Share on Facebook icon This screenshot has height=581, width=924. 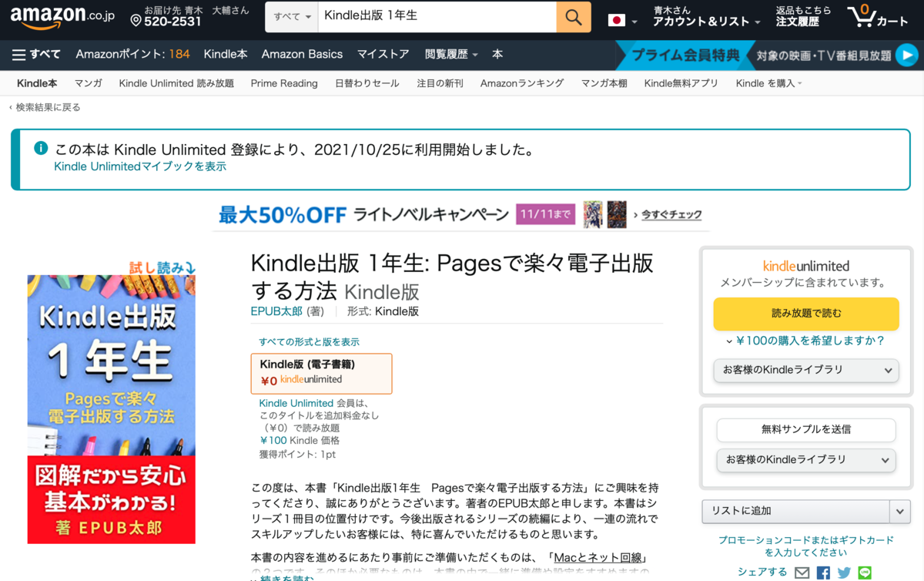(x=823, y=573)
